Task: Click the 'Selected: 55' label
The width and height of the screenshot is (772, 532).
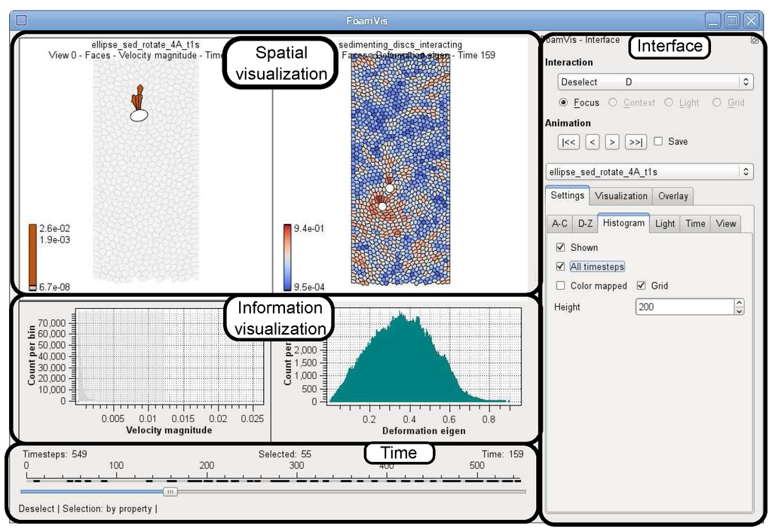Action: click(285, 454)
